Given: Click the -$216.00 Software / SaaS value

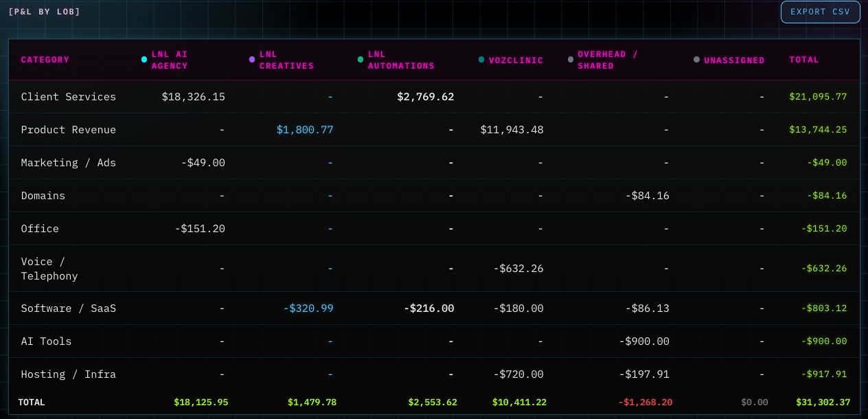Looking at the screenshot, I should 429,308.
